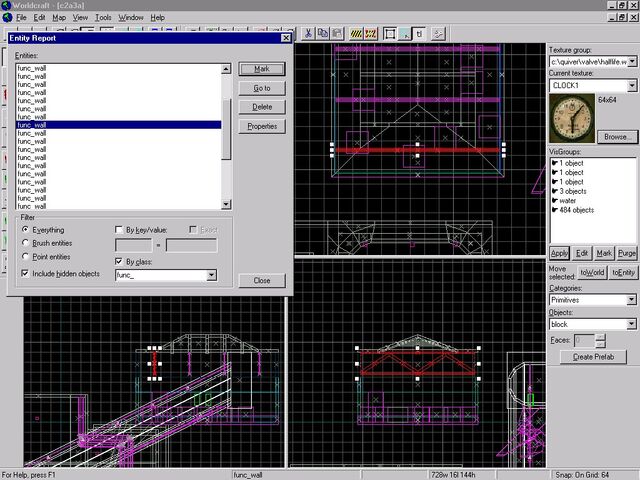Image resolution: width=640 pixels, height=480 pixels.
Task: Click '728w 16l 144h' status bar text
Action: click(453, 475)
